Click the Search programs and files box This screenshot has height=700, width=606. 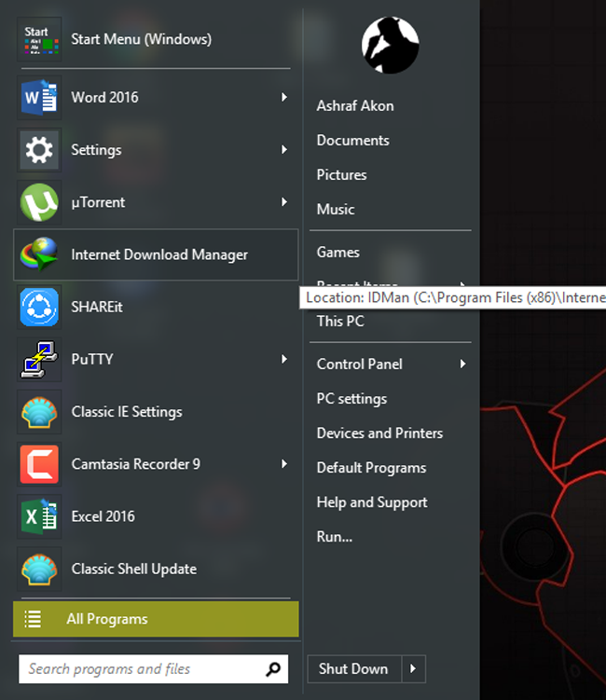pos(153,668)
